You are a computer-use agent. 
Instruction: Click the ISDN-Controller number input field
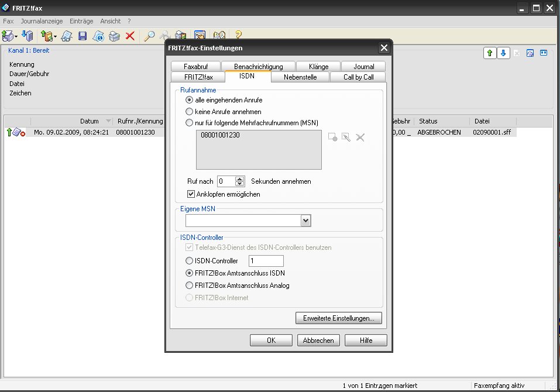[266, 261]
